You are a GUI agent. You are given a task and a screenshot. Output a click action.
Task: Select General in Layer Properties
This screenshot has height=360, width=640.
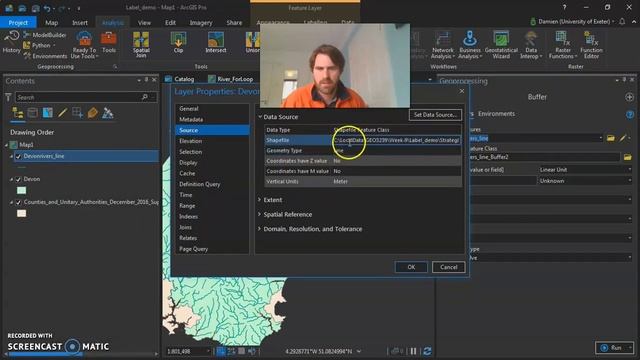pos(189,109)
